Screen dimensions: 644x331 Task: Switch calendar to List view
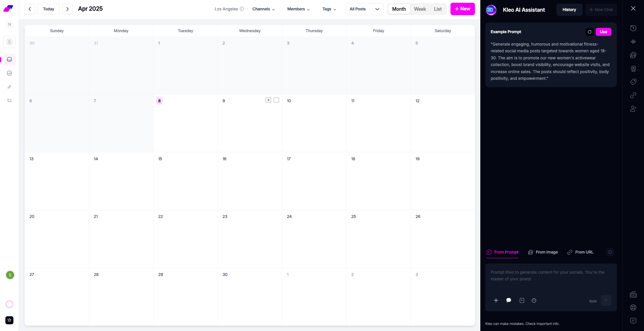pyautogui.click(x=437, y=9)
